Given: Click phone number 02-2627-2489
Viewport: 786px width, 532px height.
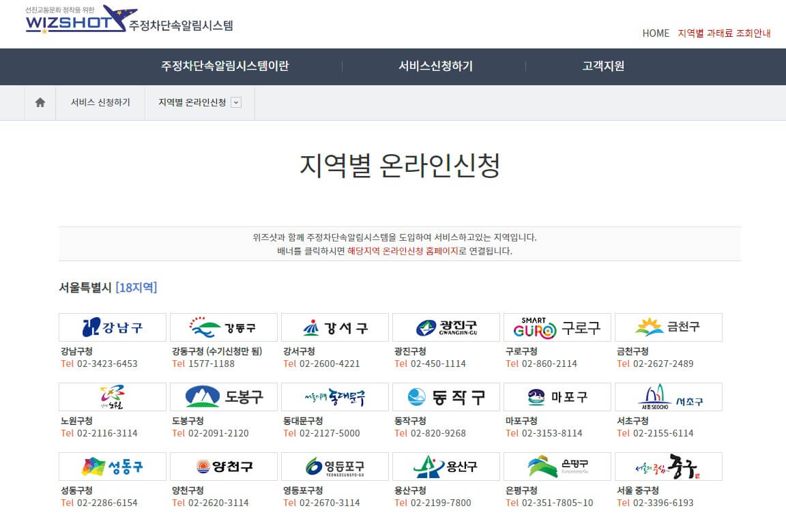Looking at the screenshot, I should coord(663,364).
